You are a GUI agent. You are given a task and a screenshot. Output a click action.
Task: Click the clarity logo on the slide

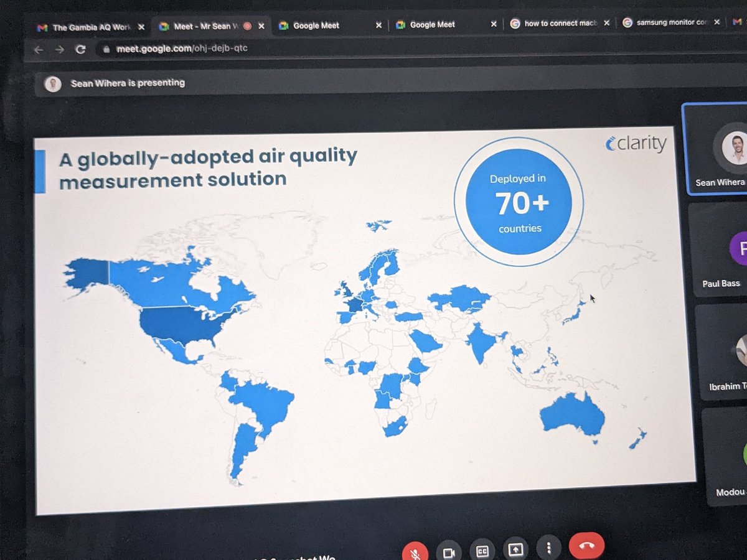pos(635,144)
